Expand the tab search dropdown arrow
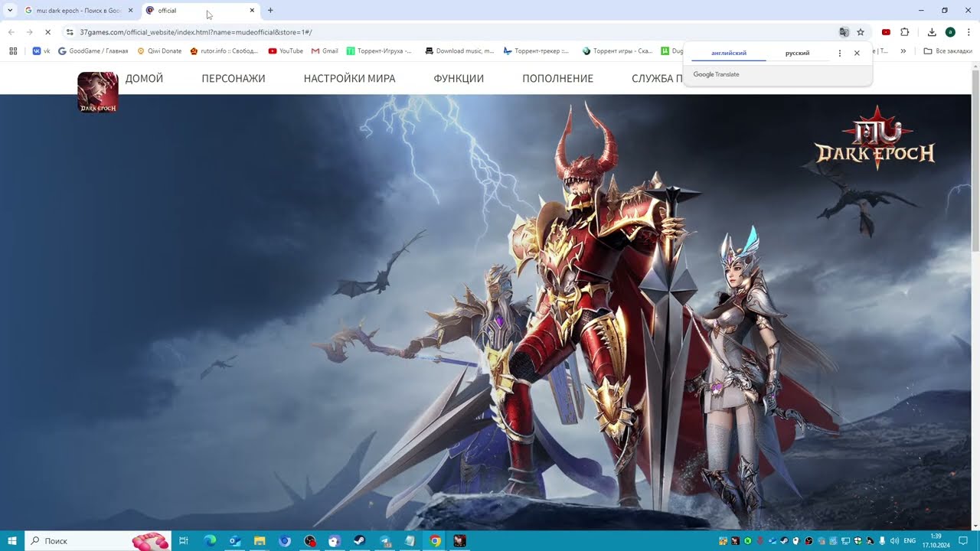 coord(10,11)
